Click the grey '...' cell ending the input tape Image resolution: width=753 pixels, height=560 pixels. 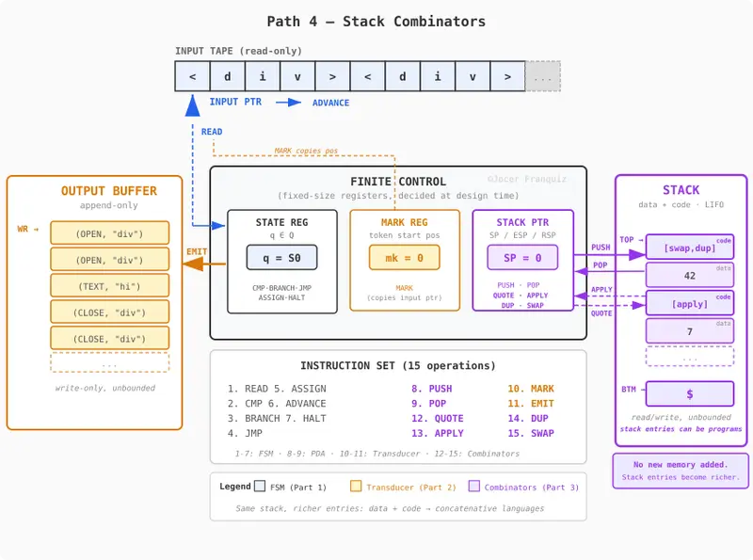(x=543, y=76)
